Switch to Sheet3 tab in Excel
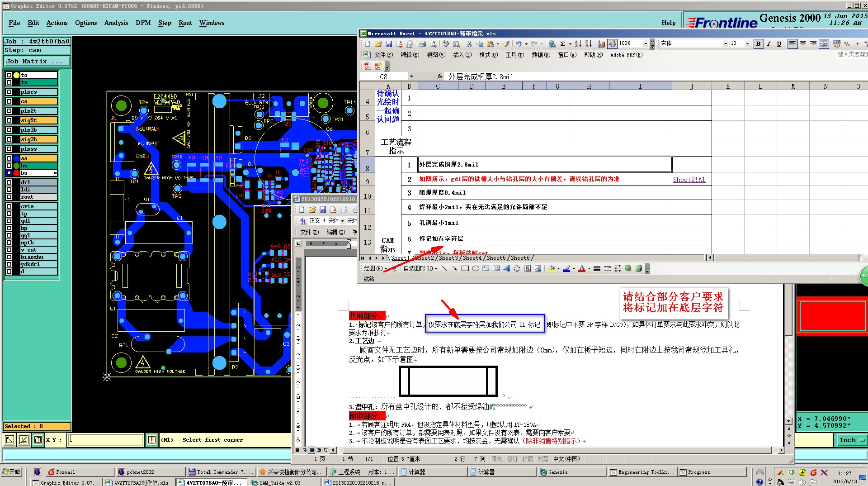This screenshot has height=486, width=868. click(x=448, y=258)
